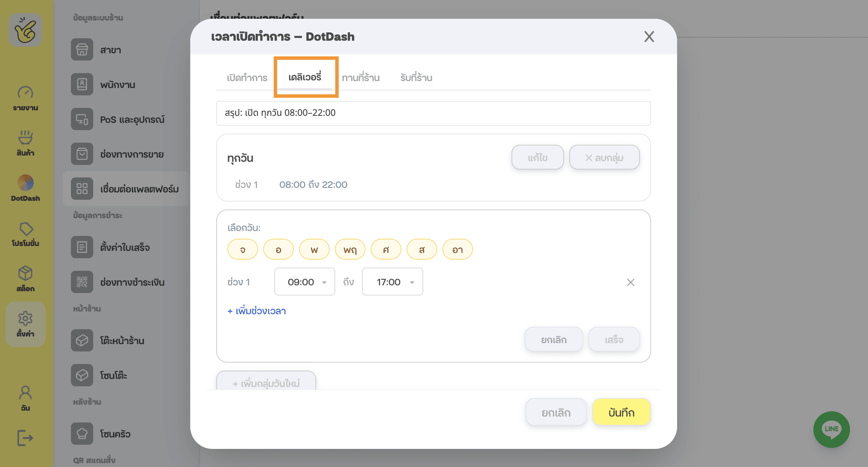The height and width of the screenshot is (467, 868).
Task: Click the summary field สรุป: เปิด ทุกวัน
Action: pyautogui.click(x=433, y=113)
